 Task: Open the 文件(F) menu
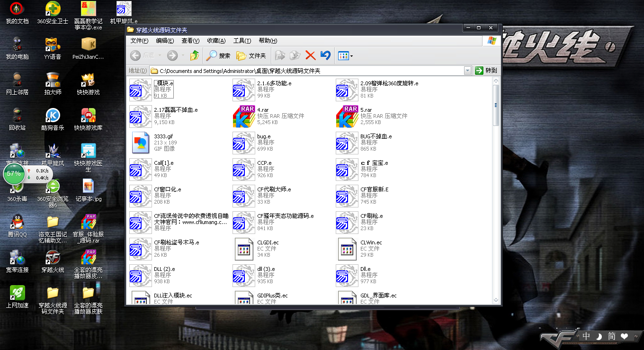coord(139,41)
